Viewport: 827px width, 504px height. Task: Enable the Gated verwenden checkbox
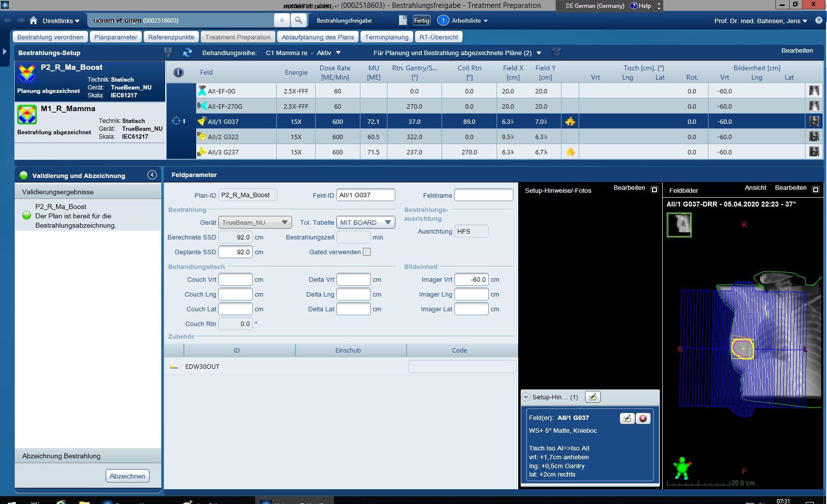(367, 252)
